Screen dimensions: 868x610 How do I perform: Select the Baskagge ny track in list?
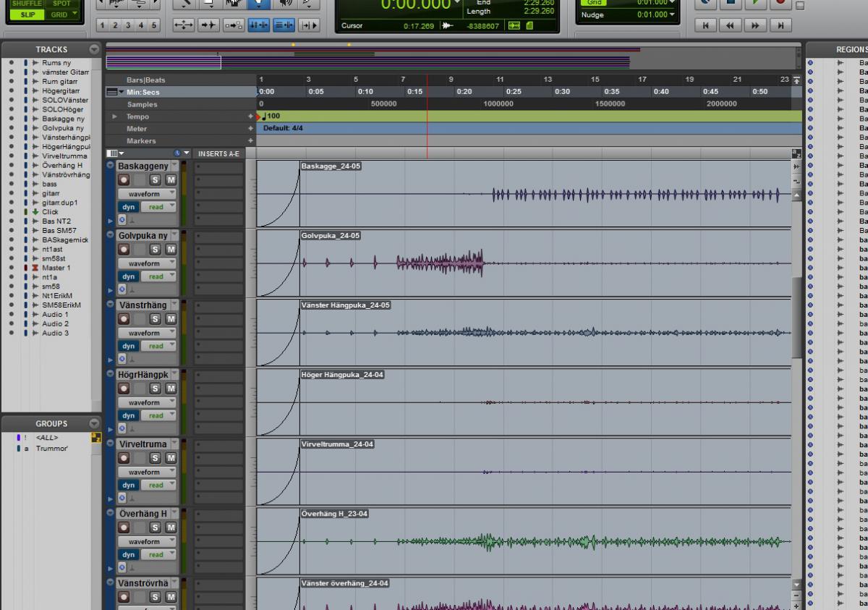(x=63, y=119)
